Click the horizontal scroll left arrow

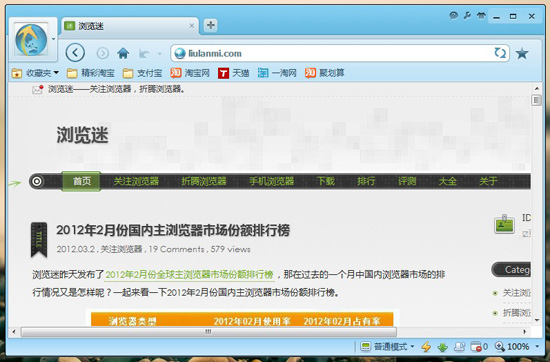point(14,331)
